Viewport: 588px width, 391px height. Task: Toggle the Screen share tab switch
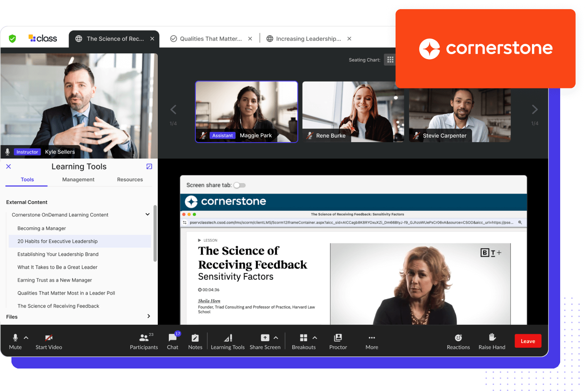(240, 185)
